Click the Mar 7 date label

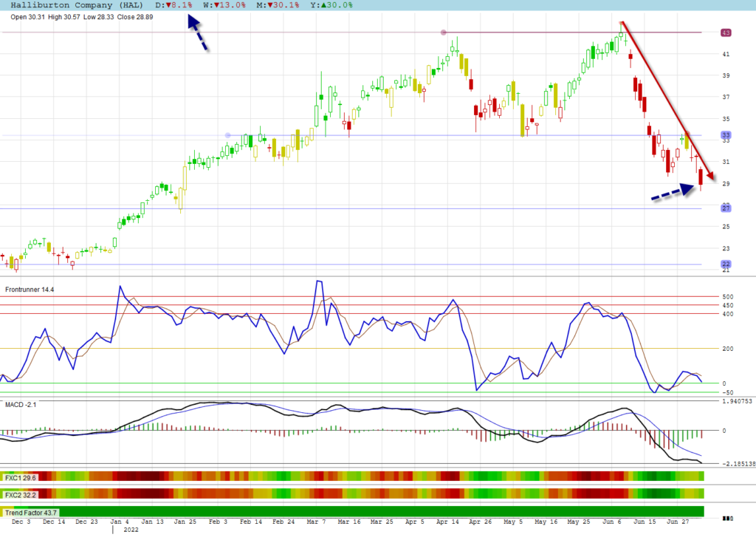(316, 522)
